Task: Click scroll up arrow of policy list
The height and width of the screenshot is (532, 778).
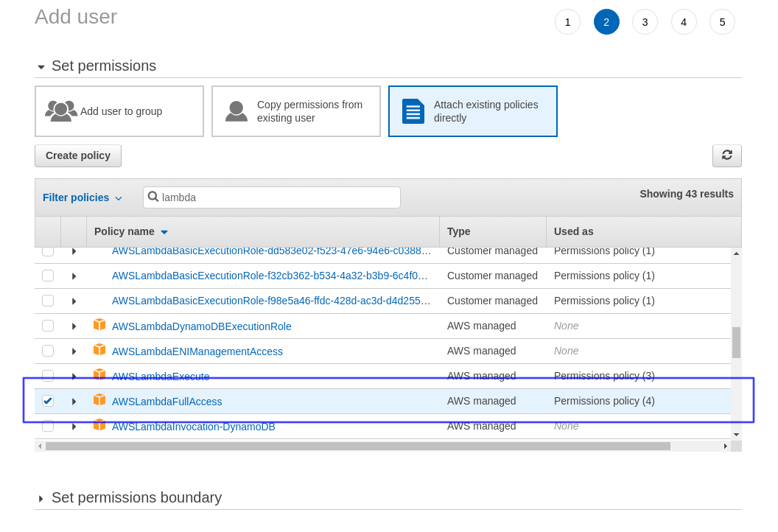Action: click(736, 253)
